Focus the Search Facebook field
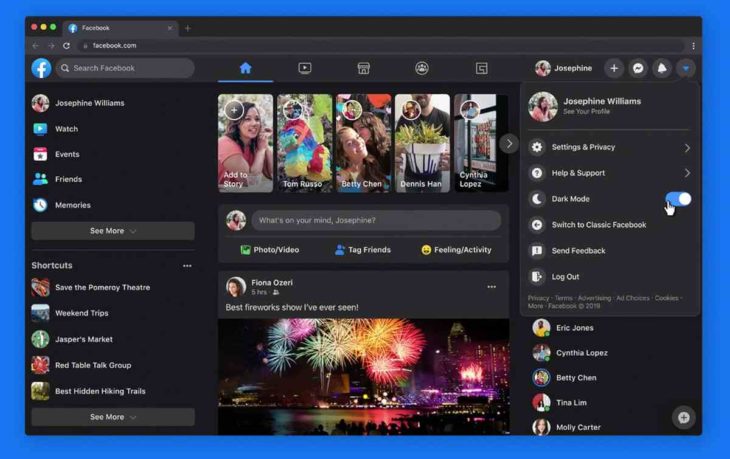730x459 pixels. pos(125,68)
